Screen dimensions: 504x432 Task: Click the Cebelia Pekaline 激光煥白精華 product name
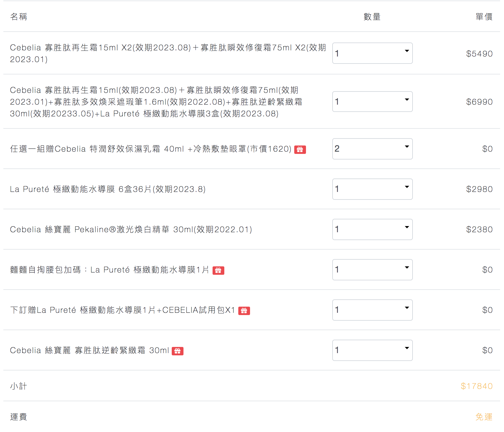(131, 230)
